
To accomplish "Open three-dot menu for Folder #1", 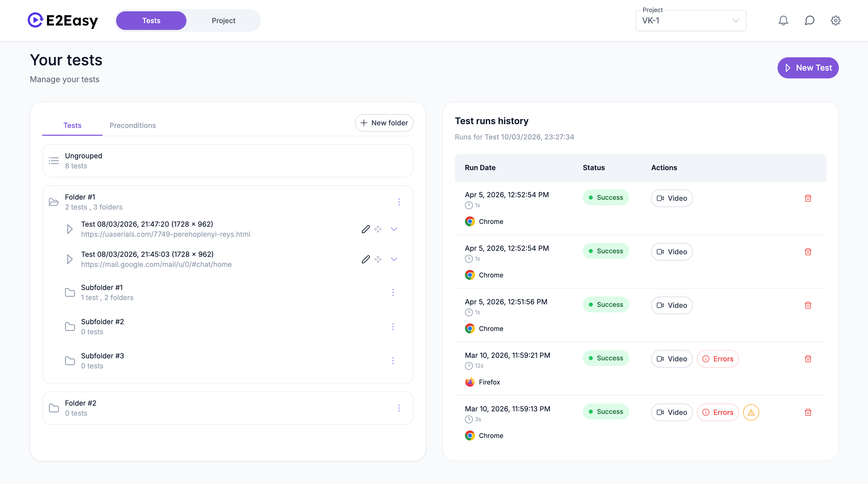I will point(399,202).
